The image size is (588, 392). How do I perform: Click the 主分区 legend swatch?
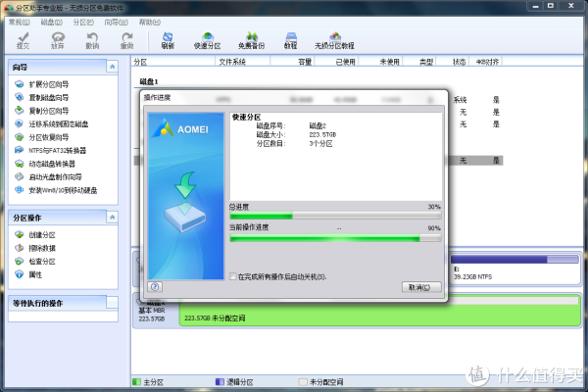click(x=136, y=382)
